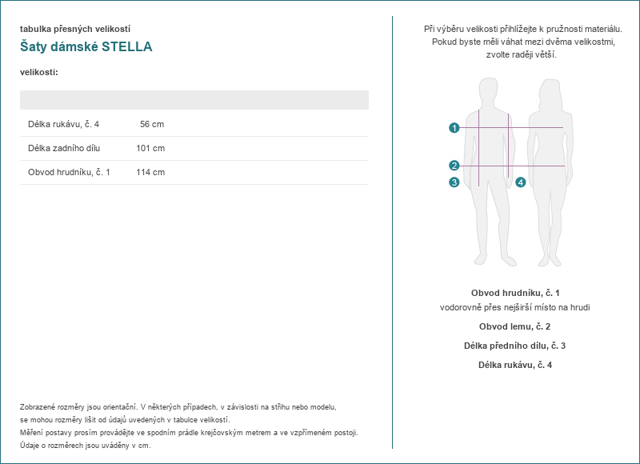The height and width of the screenshot is (464, 640).
Task: Select the Délka rukávu, č. 4 table row
Action: point(194,124)
